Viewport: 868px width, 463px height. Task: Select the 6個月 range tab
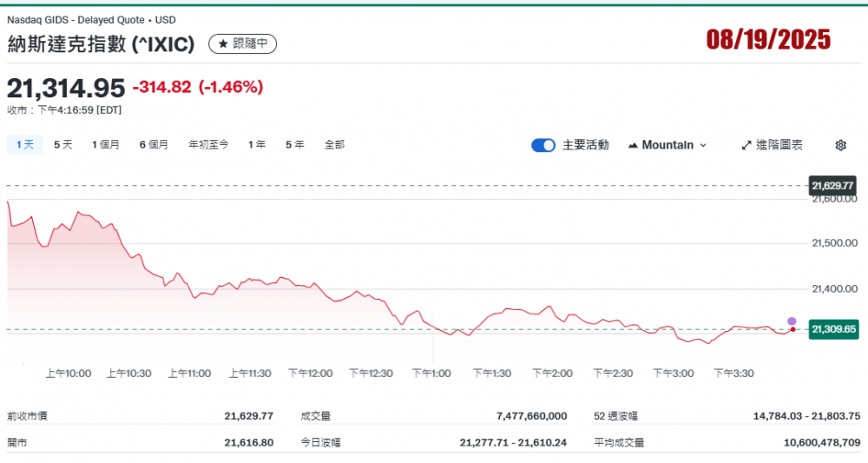pos(154,145)
